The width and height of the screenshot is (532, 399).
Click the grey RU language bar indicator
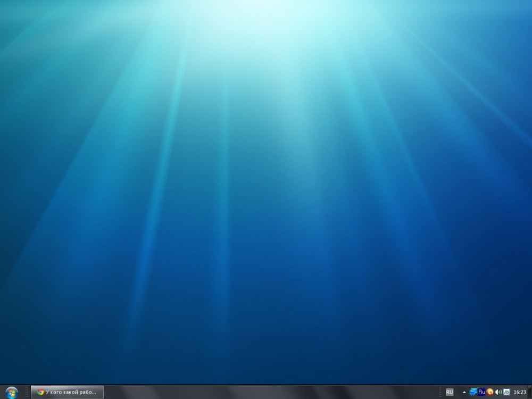tap(450, 392)
